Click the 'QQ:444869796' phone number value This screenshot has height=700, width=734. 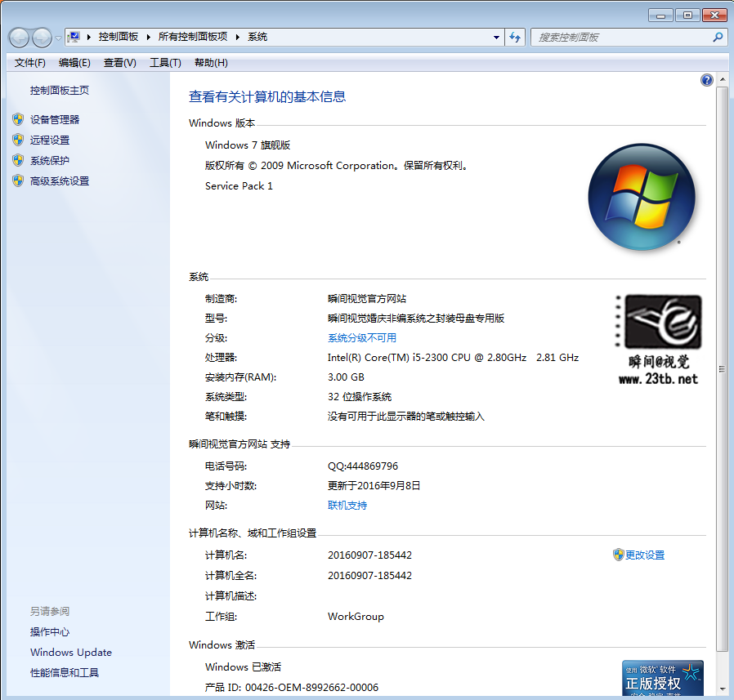[363, 466]
